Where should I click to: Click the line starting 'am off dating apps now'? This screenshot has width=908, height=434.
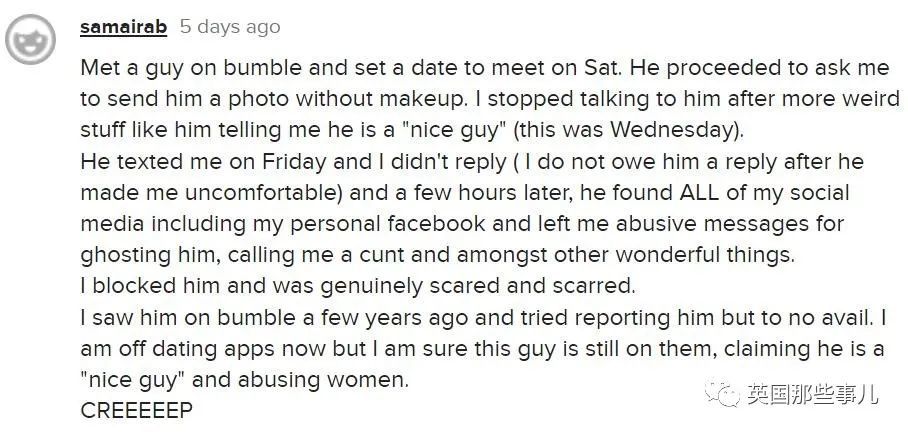pyautogui.click(x=482, y=349)
